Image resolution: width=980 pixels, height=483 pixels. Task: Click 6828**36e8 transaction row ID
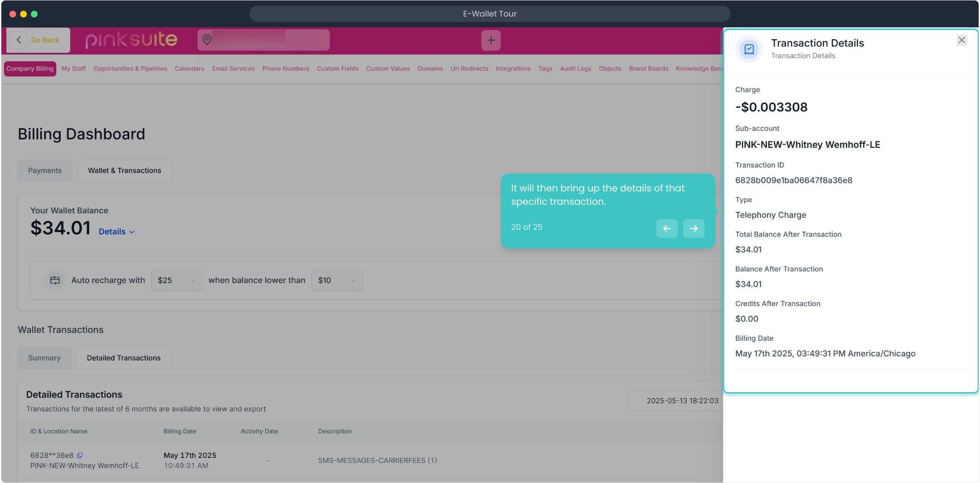[52, 455]
